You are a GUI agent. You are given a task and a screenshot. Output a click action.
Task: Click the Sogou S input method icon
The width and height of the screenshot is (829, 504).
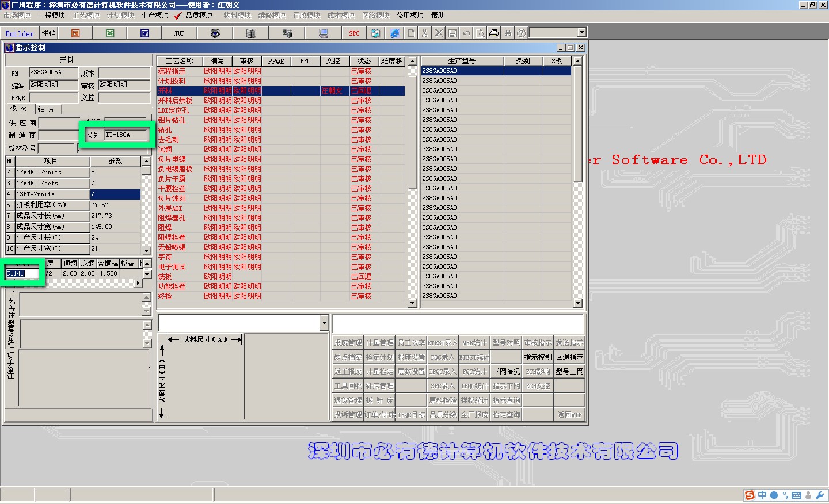(750, 495)
